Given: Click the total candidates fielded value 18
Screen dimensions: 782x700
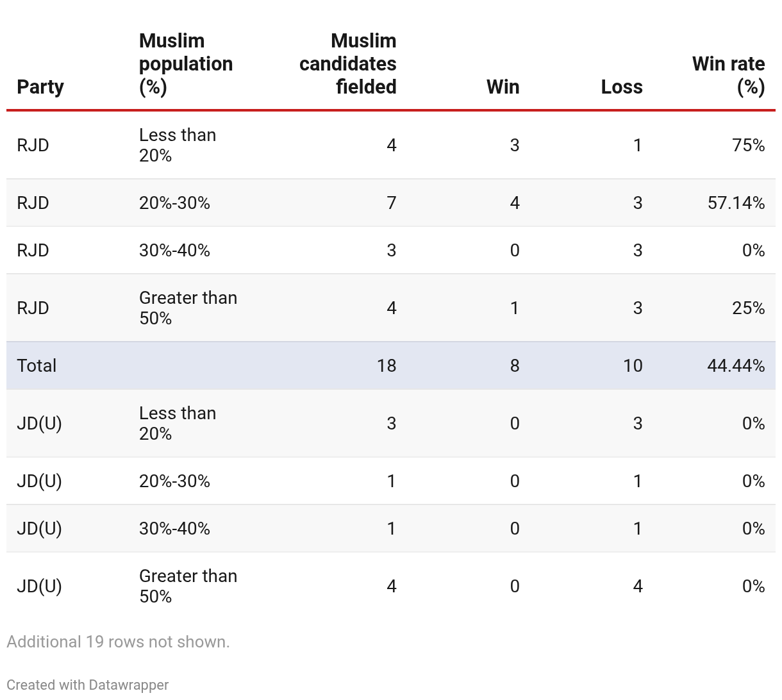Looking at the screenshot, I should [x=387, y=365].
